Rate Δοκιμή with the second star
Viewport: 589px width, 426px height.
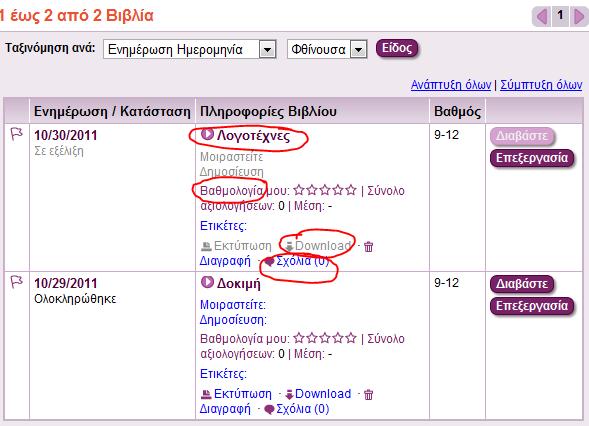pyautogui.click(x=312, y=338)
